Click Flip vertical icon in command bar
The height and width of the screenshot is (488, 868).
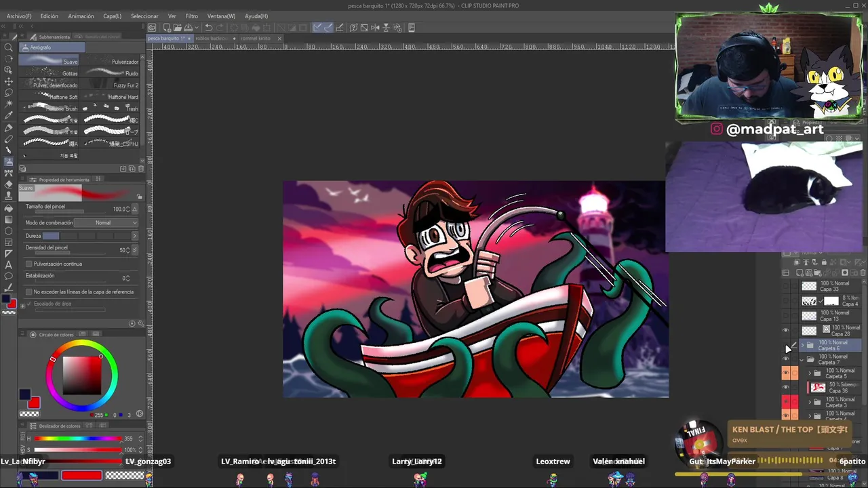[386, 28]
